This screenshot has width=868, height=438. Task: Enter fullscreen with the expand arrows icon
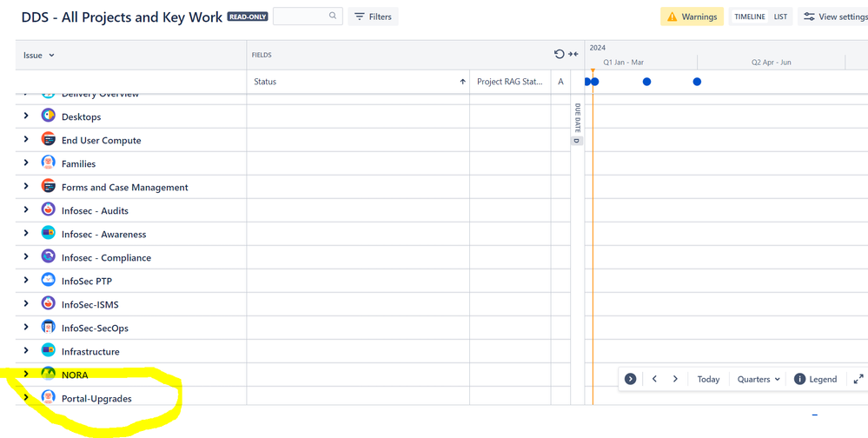(x=858, y=379)
